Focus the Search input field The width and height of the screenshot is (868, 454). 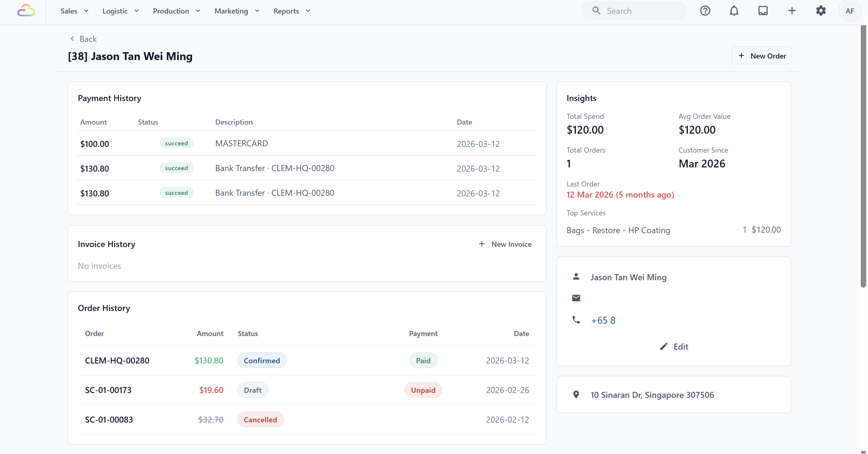[633, 11]
